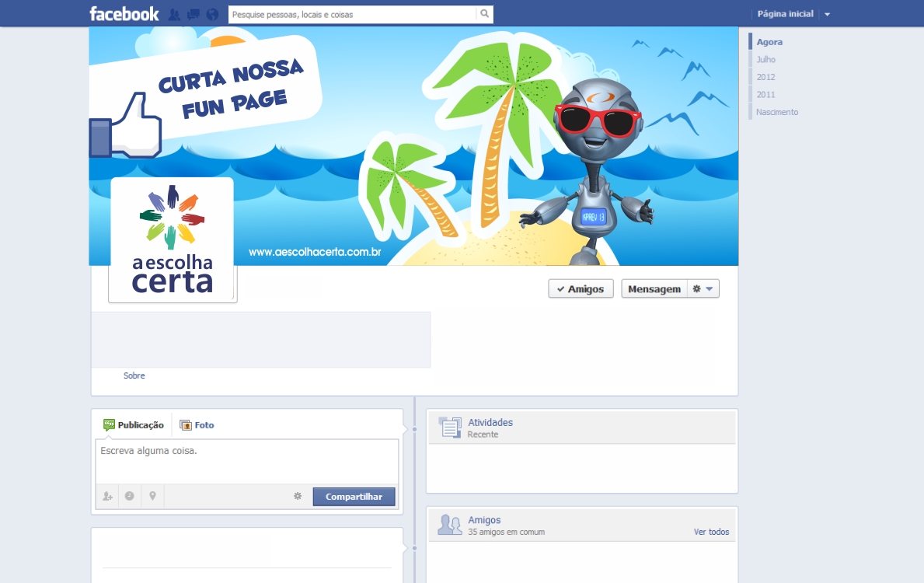Click the Amigos friends button

pos(581,289)
